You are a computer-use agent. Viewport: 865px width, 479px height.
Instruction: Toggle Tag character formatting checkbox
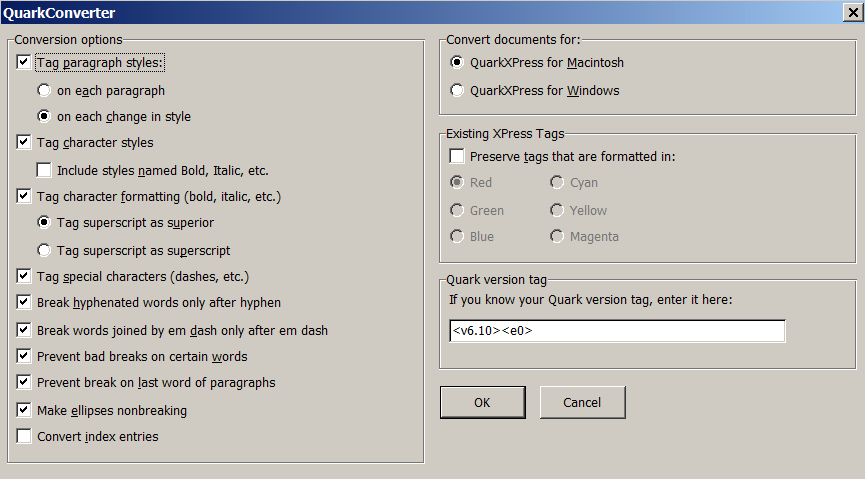pos(24,196)
